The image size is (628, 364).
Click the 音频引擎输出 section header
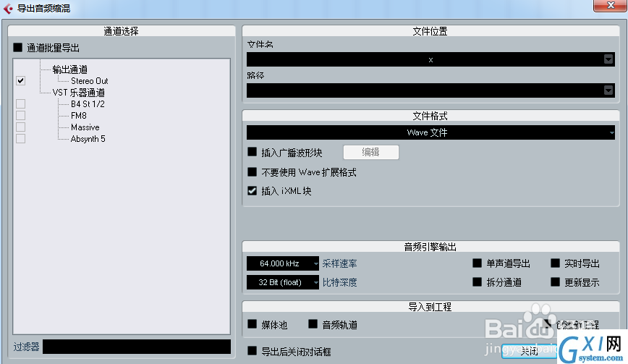point(430,247)
